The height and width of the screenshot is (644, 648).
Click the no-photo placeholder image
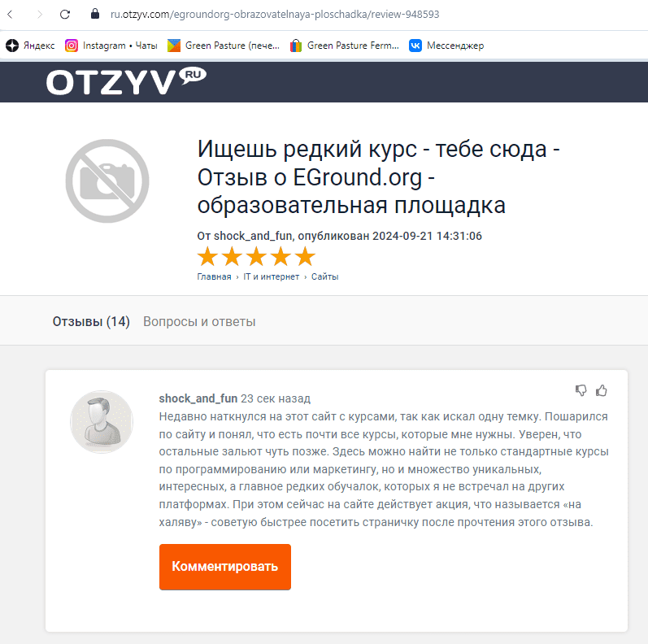click(x=107, y=181)
